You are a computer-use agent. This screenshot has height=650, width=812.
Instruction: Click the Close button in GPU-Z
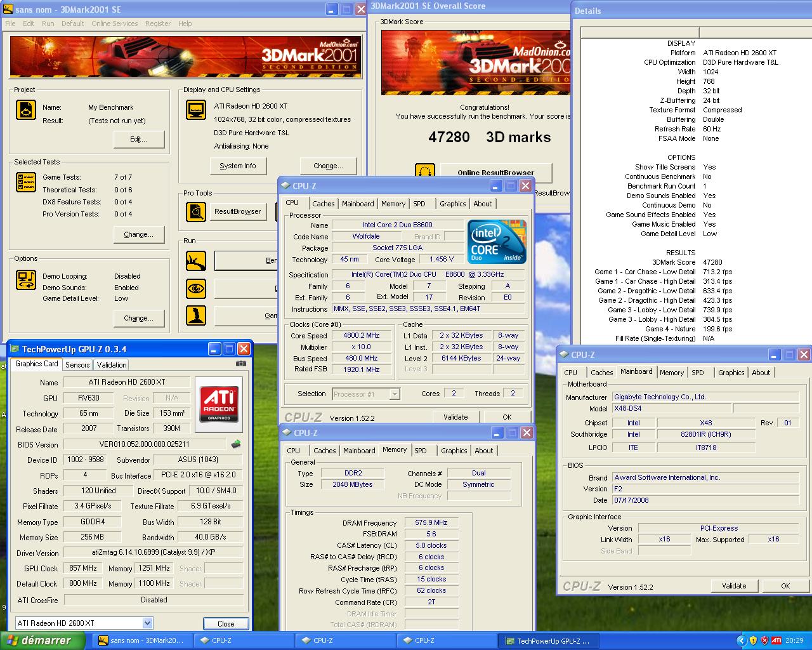[226, 623]
